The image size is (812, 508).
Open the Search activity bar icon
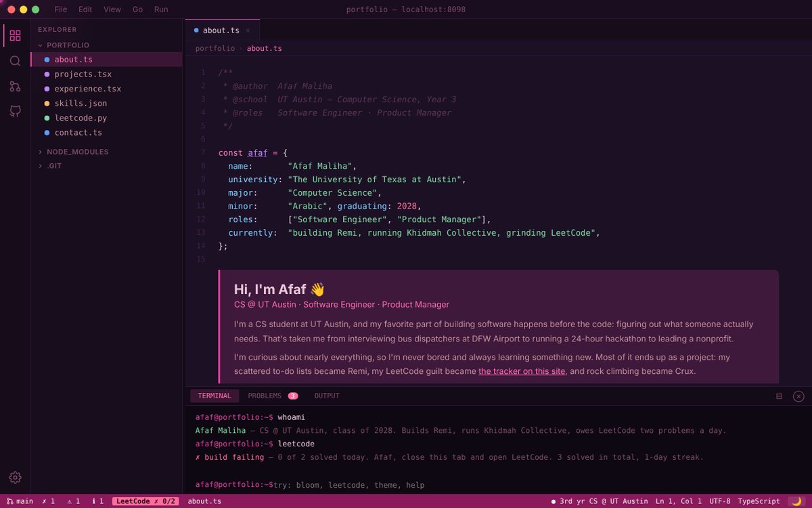click(15, 61)
